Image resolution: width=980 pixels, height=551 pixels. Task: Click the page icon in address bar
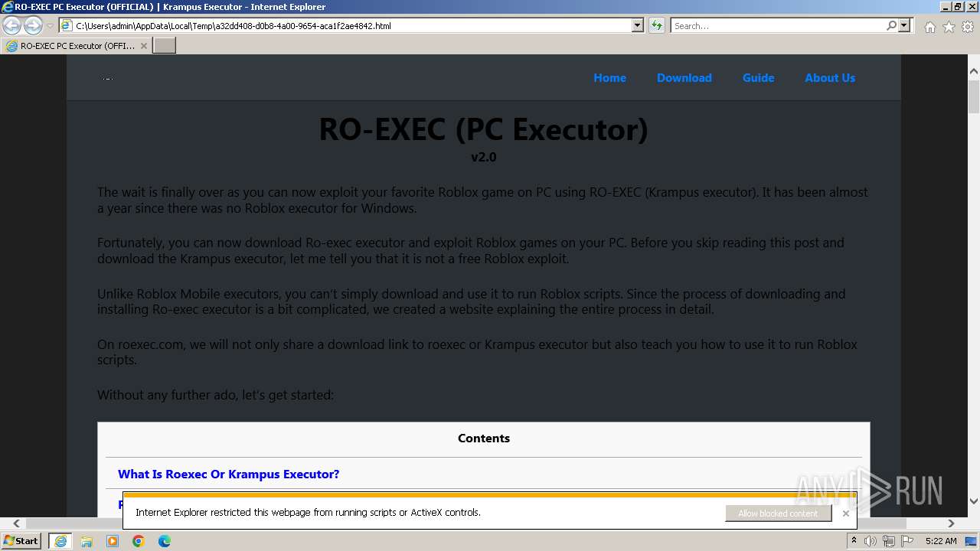(x=67, y=25)
